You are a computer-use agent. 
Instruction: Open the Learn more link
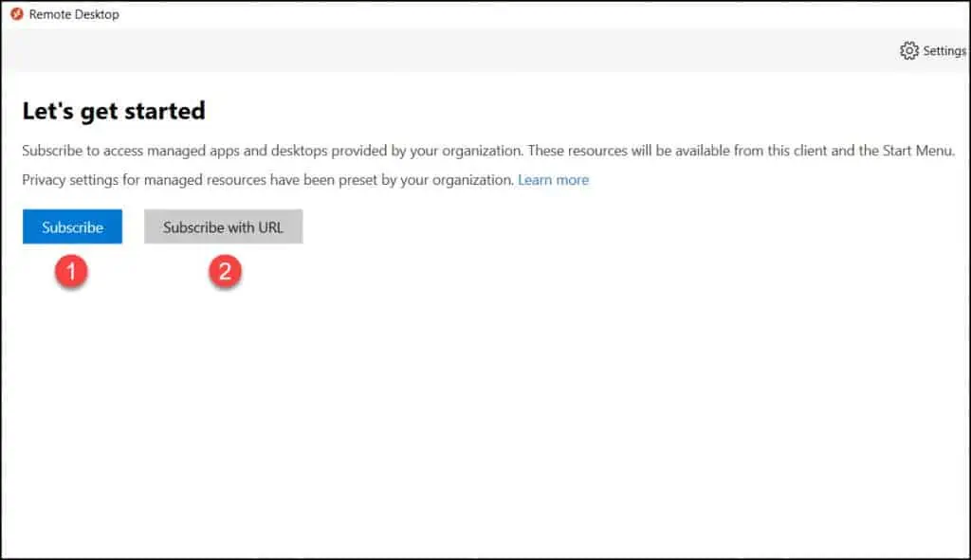coord(553,180)
